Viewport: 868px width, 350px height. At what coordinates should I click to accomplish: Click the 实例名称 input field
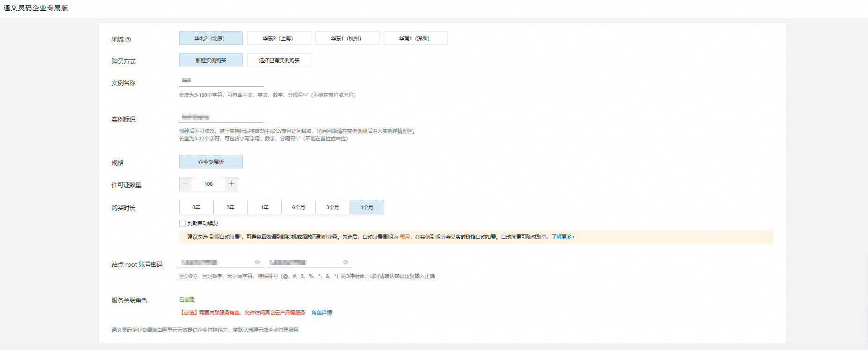click(x=221, y=81)
